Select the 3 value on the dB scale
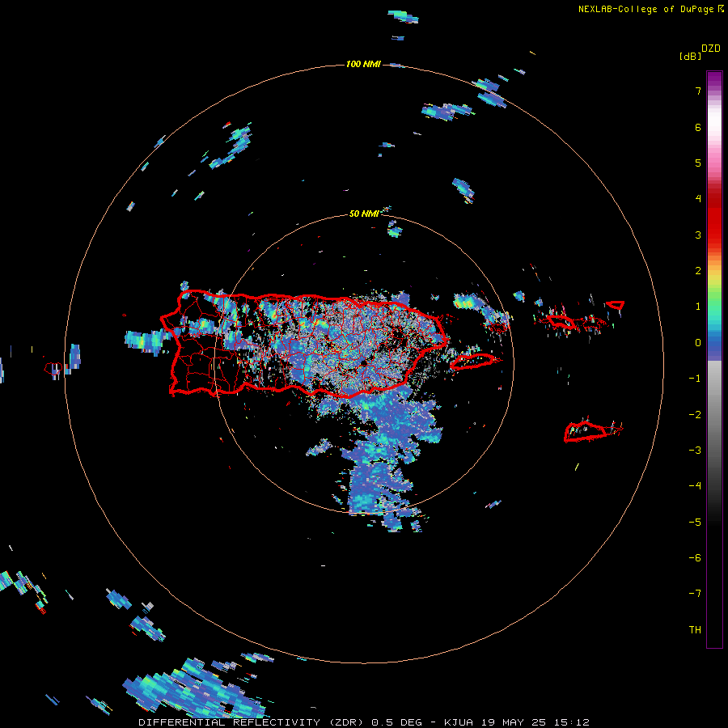Viewport: 728px width, 728px height. click(698, 235)
